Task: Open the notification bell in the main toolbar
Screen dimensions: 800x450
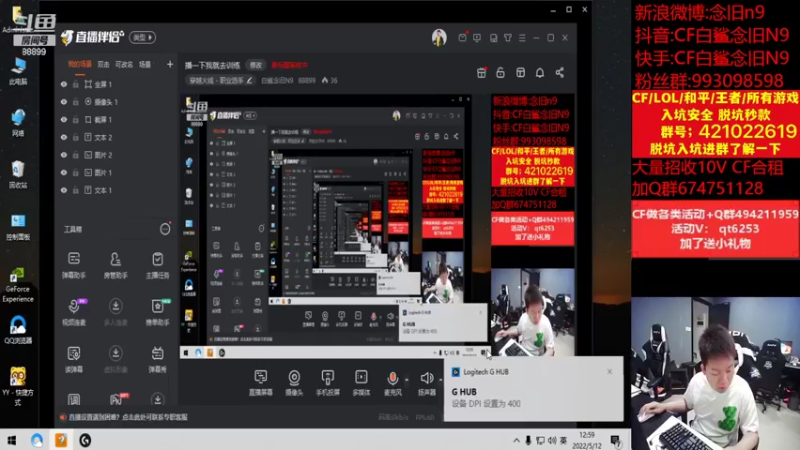Action: pyautogui.click(x=540, y=73)
